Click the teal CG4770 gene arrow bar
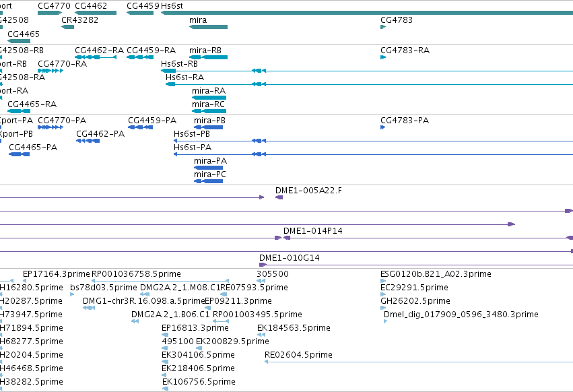This screenshot has height=392, width=573. [50, 13]
